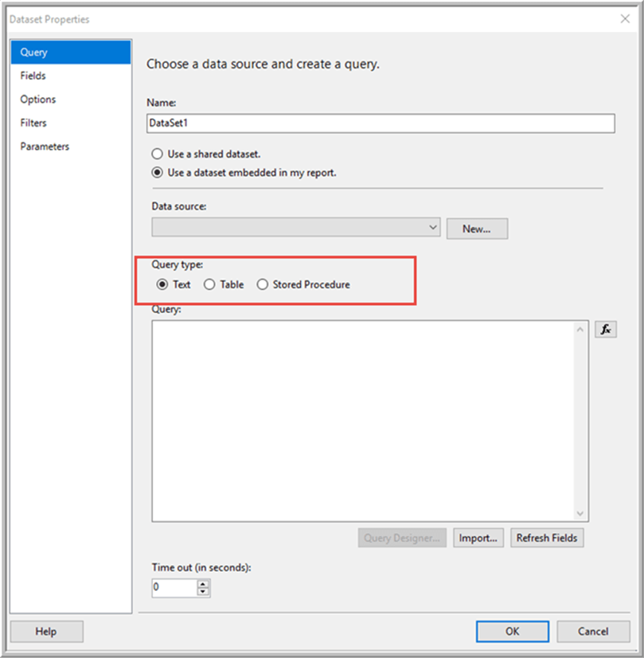
Task: Click the Time out value field
Action: tap(174, 588)
